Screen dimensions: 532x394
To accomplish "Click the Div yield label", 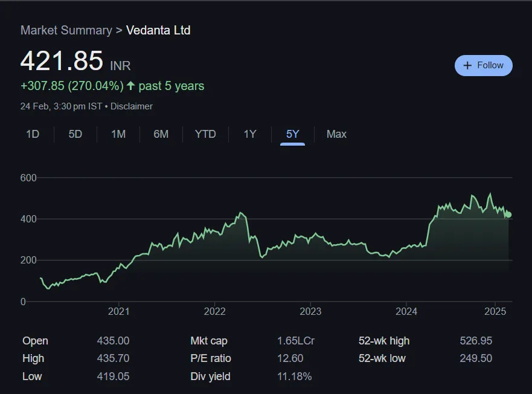I will pyautogui.click(x=210, y=376).
